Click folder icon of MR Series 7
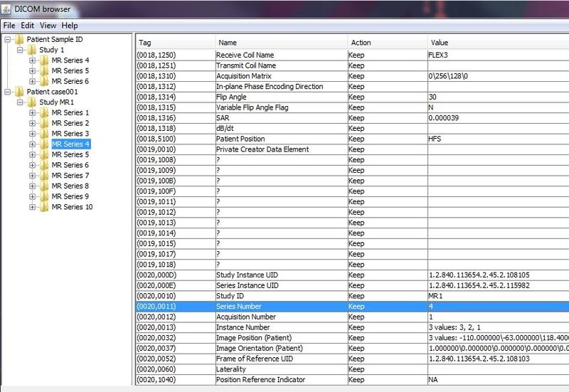The height and width of the screenshot is (392, 569). [x=44, y=175]
